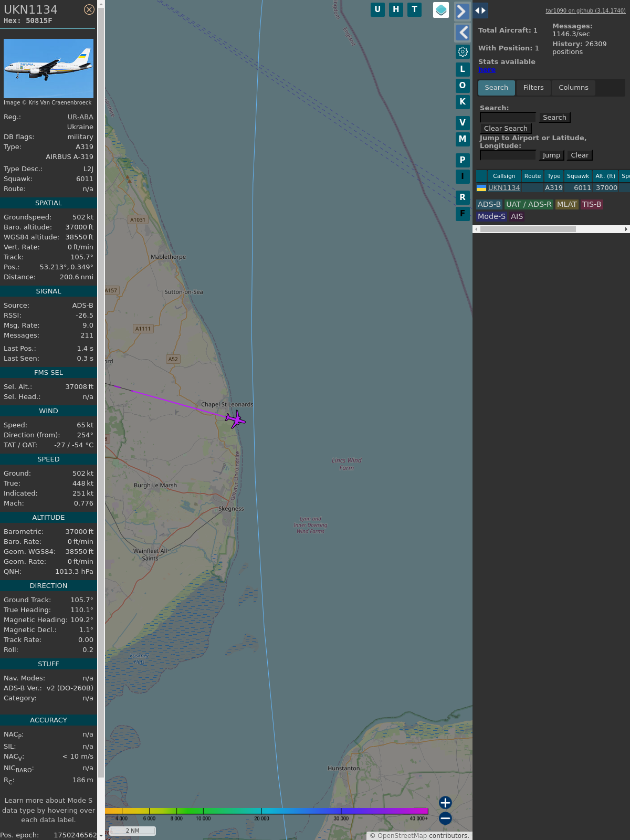630x840 pixels.
Task: Toggle sidebar width with double-arrow button
Action: [480, 10]
